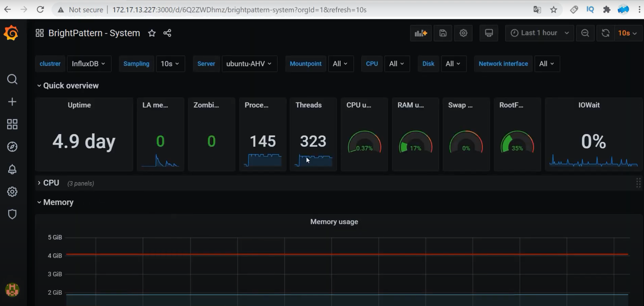Open the Disk All dropdown
The height and width of the screenshot is (306, 644).
[454, 64]
